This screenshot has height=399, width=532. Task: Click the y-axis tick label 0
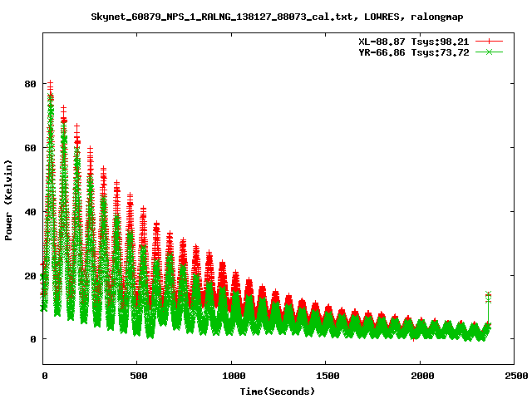(x=33, y=339)
